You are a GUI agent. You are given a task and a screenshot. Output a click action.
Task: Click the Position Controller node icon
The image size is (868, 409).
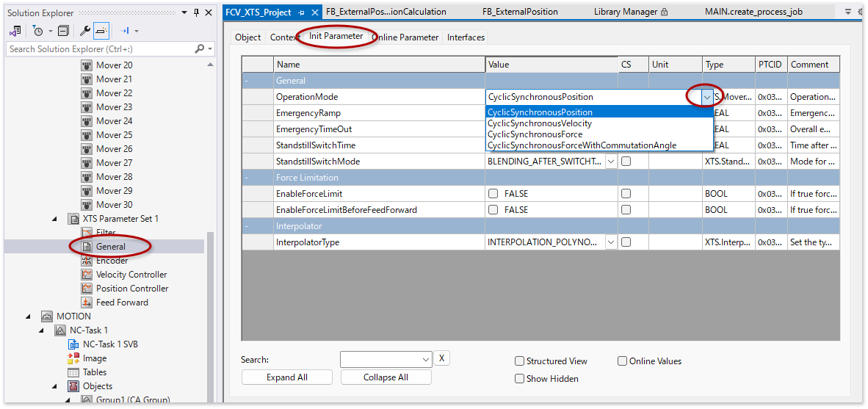click(x=87, y=289)
